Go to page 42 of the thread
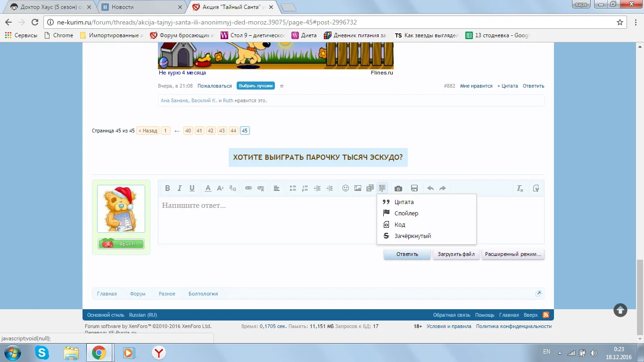Image resolution: width=644 pixels, height=362 pixels. [x=211, y=131]
